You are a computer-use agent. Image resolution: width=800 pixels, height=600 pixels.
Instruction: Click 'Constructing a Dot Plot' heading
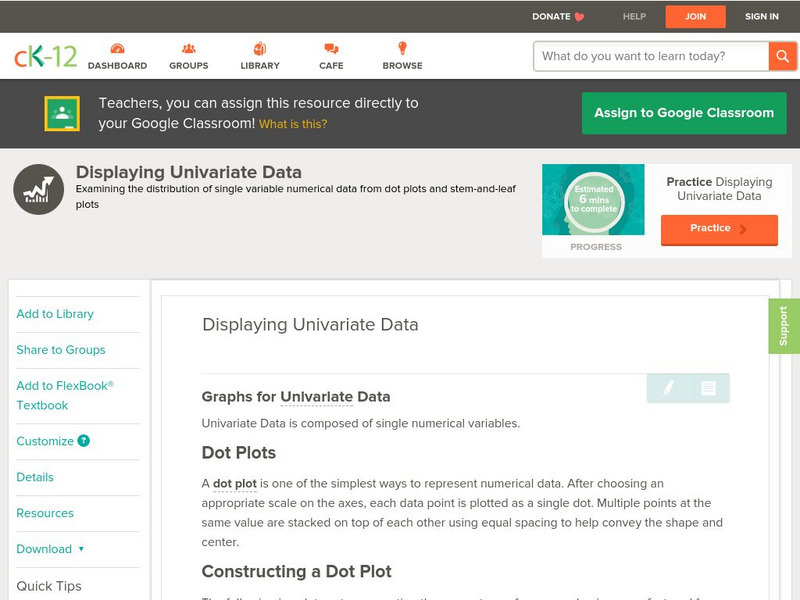pos(296,571)
